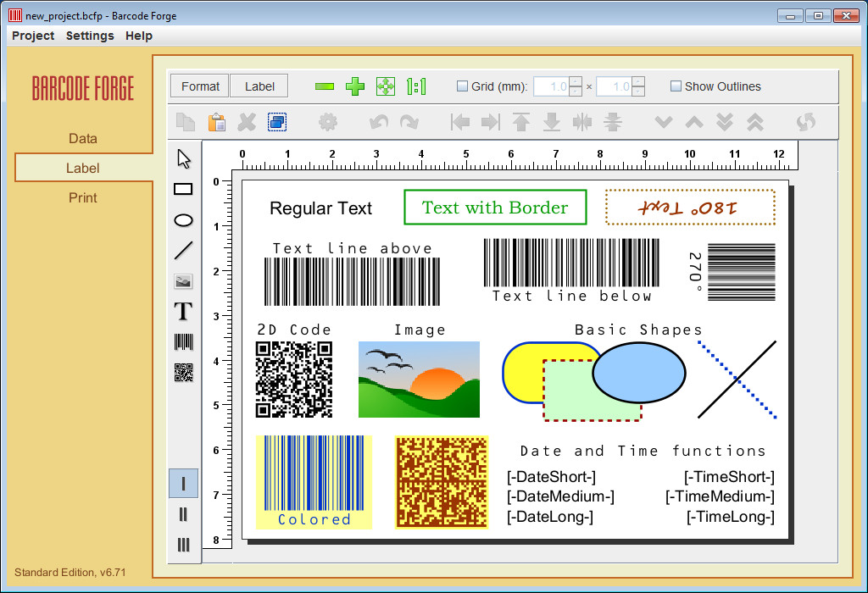This screenshot has width=868, height=593.
Task: Activate the text tool
Action: (x=183, y=312)
